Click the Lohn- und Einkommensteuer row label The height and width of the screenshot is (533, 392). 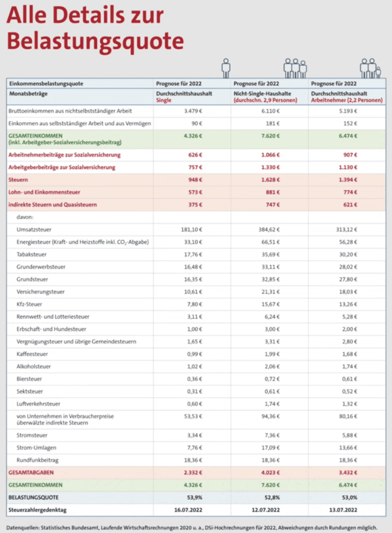(45, 192)
